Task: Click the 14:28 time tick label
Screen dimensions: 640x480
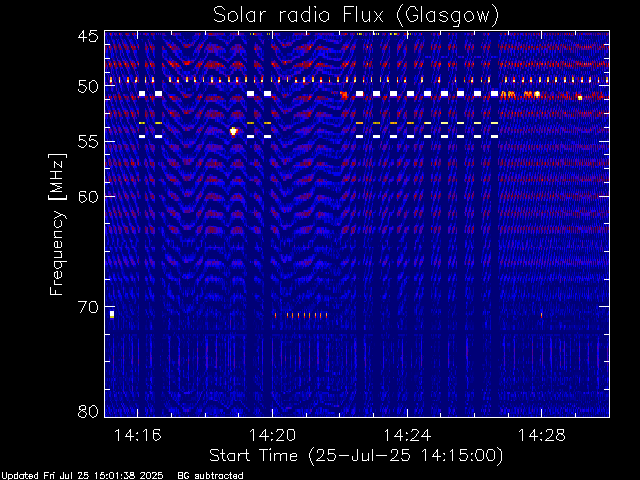Action: click(x=542, y=436)
